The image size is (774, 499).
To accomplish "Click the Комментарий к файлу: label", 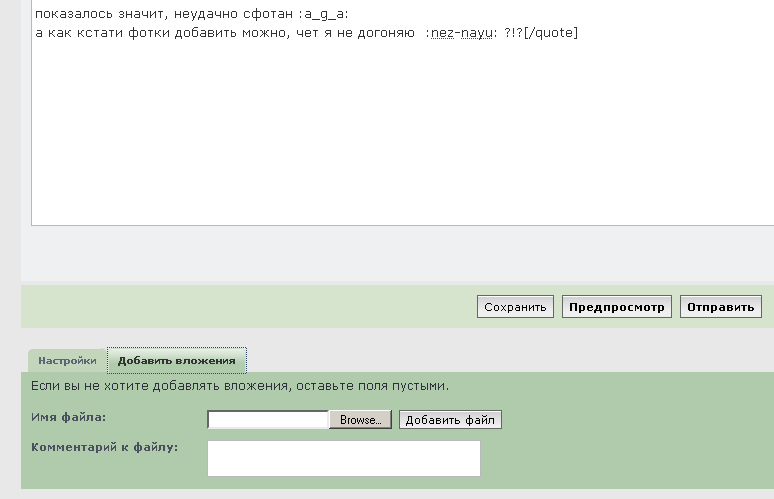I will click(x=105, y=446).
